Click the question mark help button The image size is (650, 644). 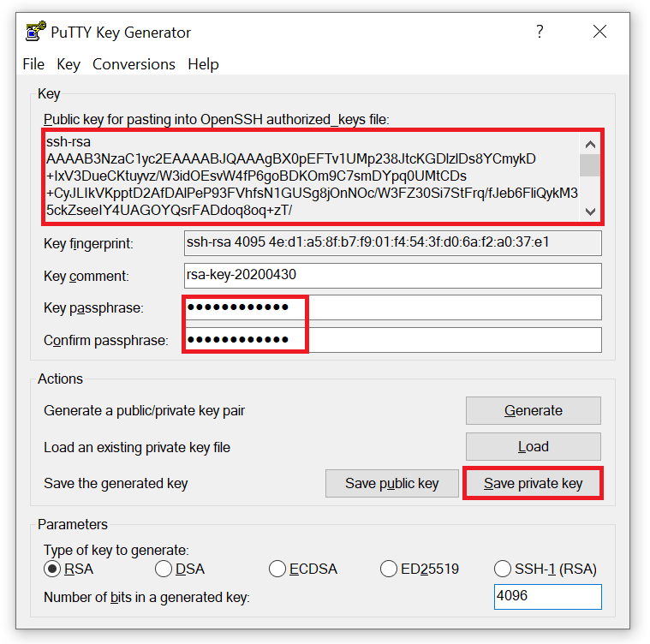click(x=540, y=32)
